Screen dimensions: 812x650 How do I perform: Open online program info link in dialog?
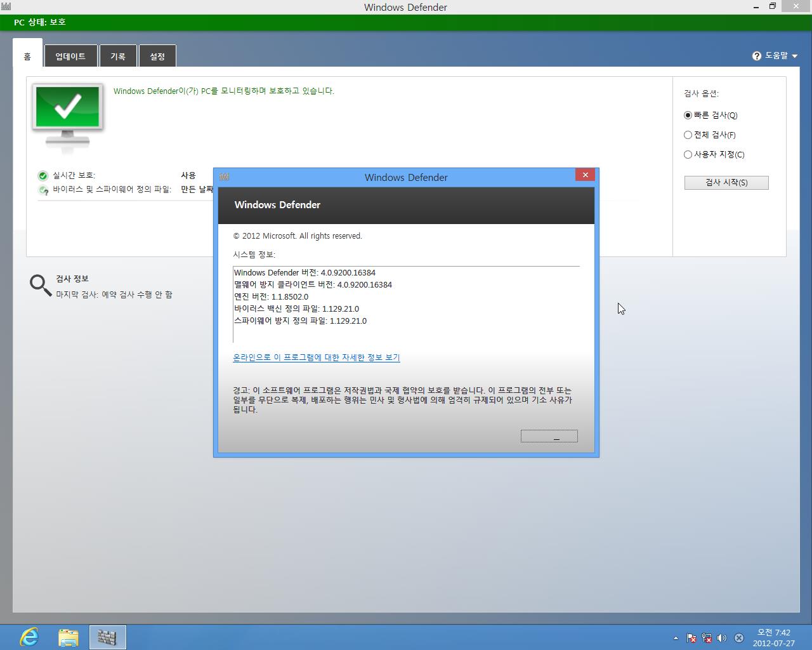(317, 357)
